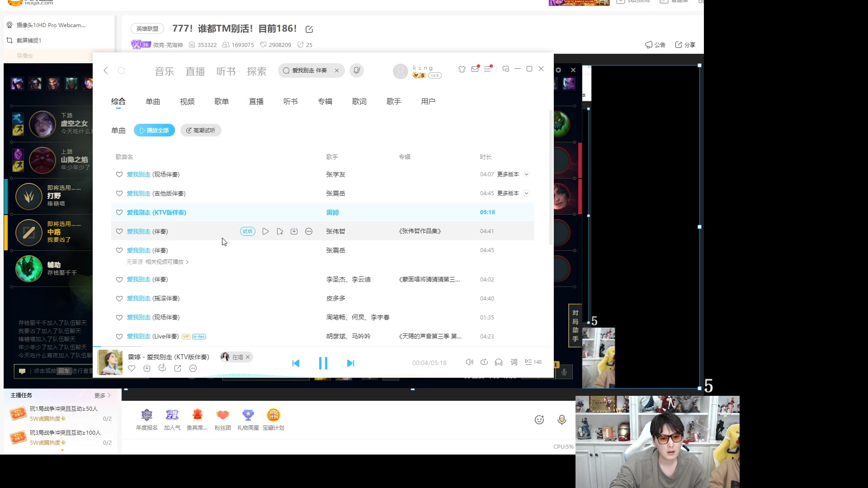Image resolution: width=868 pixels, height=488 pixels.
Task: Open 相关视频可播放 link under 张震岳 伴奏
Action: [167, 262]
